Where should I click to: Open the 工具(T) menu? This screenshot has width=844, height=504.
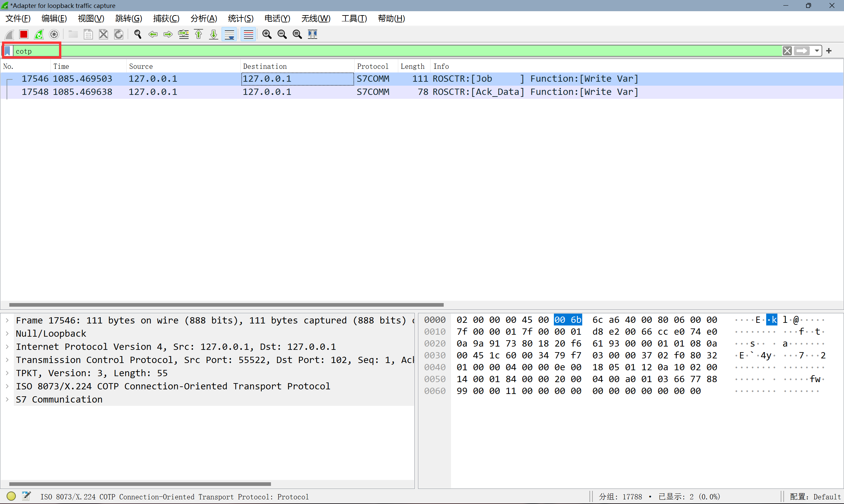(x=354, y=19)
